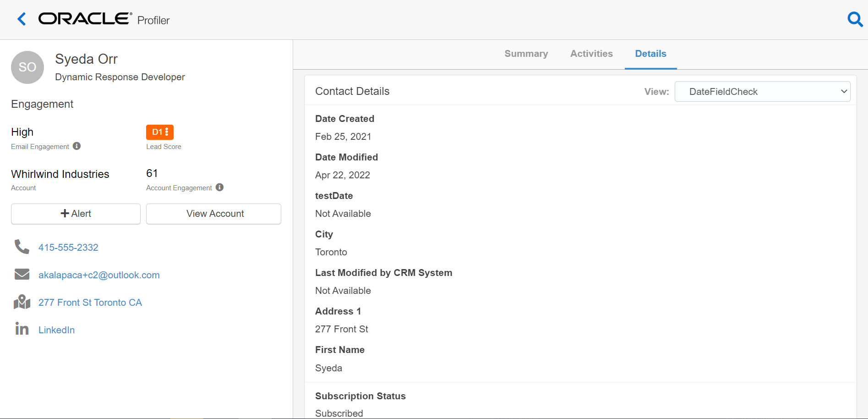Click the Account Engagement info icon

pyautogui.click(x=219, y=187)
